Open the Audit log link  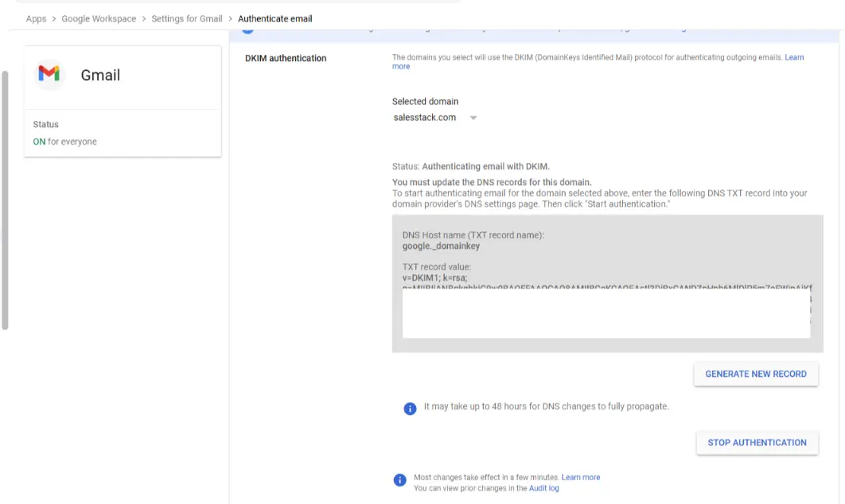click(543, 488)
